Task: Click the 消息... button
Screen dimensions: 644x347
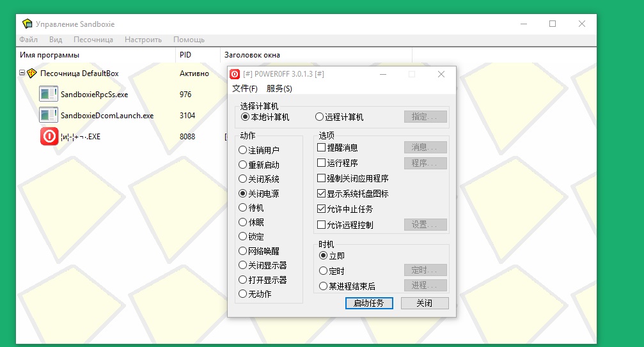Action: [425, 147]
